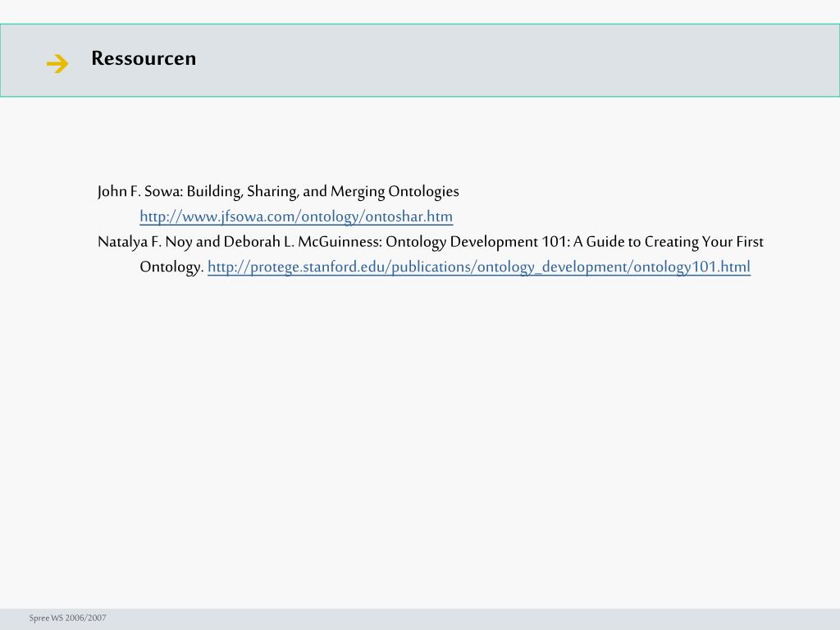Click the Natalya F. Noy and Deborah L. McGuinness line
This screenshot has height=630, width=840.
[431, 242]
